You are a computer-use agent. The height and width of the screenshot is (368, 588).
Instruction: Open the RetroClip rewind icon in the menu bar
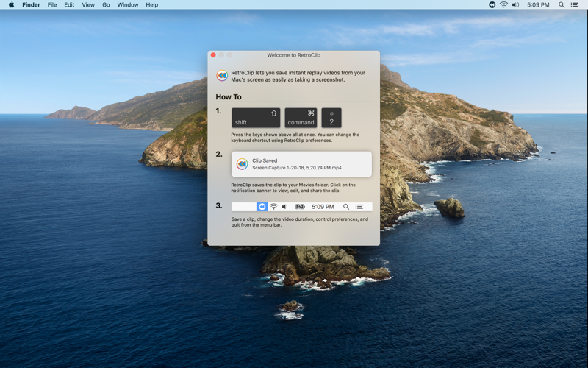click(492, 5)
